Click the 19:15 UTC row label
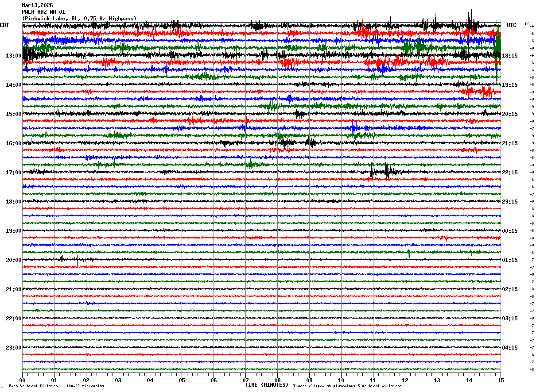 (x=510, y=85)
